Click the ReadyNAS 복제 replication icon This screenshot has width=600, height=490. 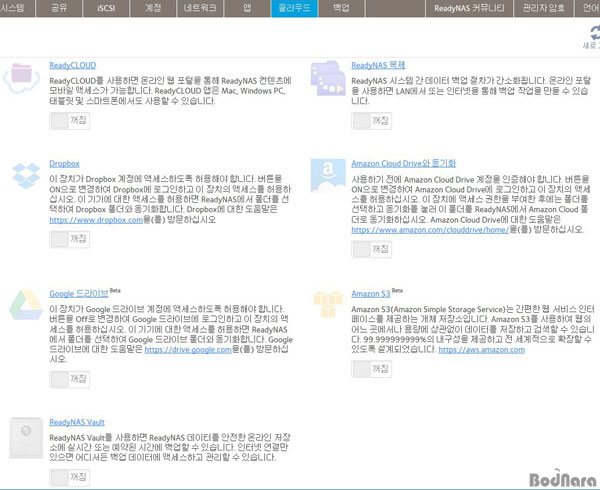pyautogui.click(x=328, y=78)
